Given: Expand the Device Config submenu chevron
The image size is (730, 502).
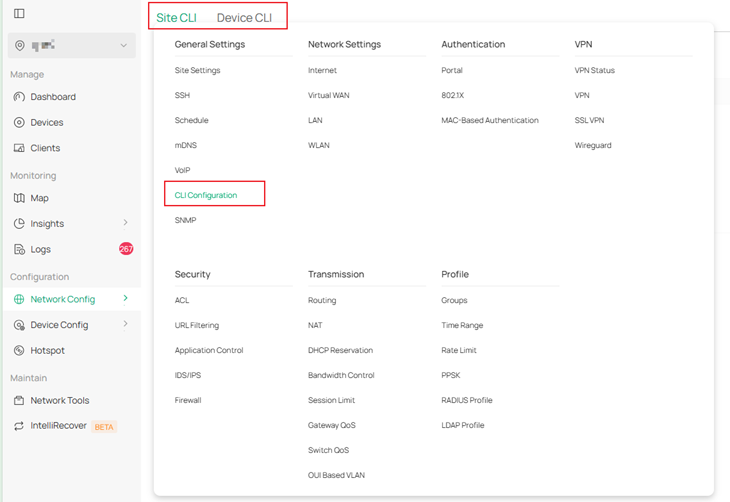Looking at the screenshot, I should pyautogui.click(x=125, y=324).
